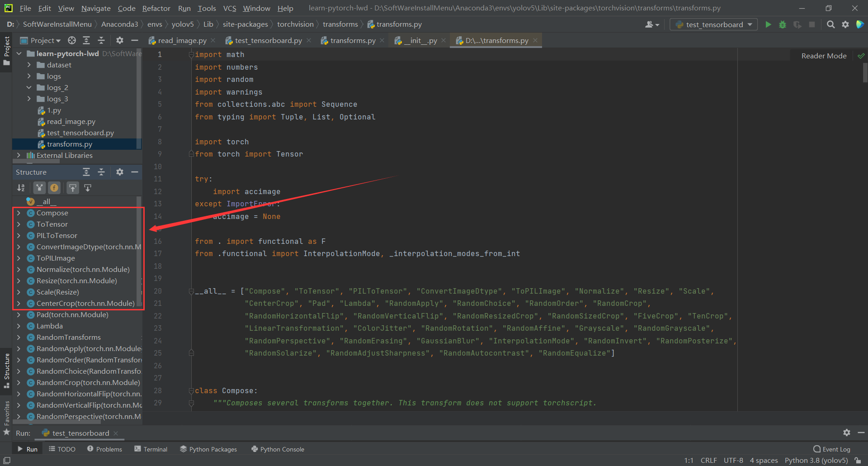Change the UTF-8 file encoding
The image size is (868, 466).
point(733,460)
